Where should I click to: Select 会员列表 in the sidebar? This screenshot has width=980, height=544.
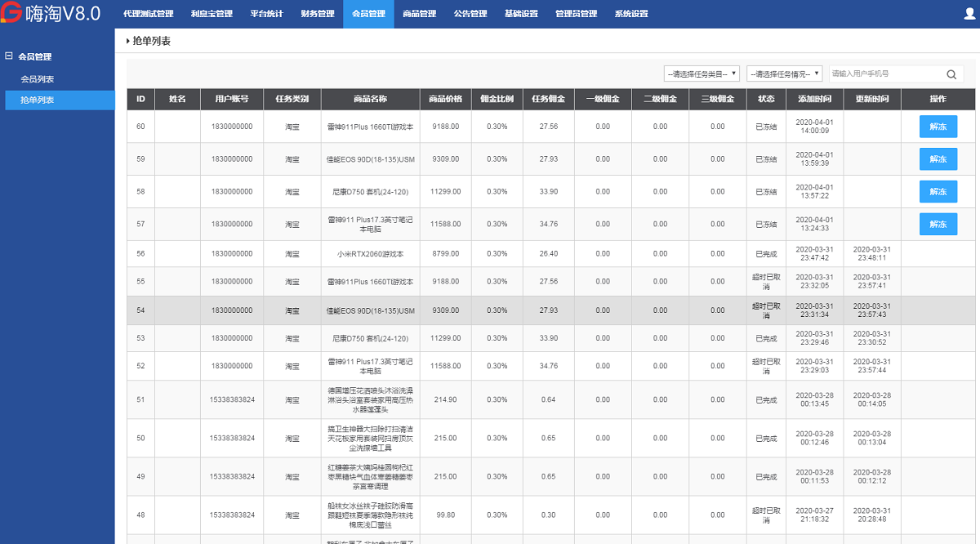pos(38,79)
